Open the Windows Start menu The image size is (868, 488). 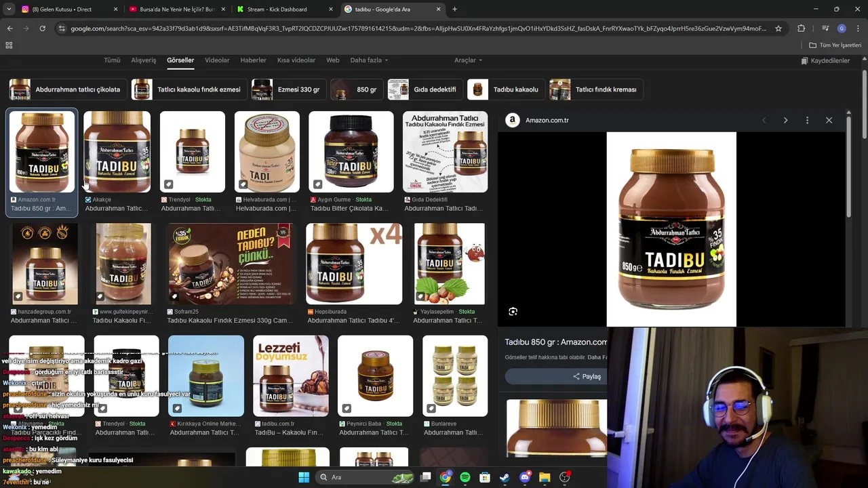click(x=304, y=477)
